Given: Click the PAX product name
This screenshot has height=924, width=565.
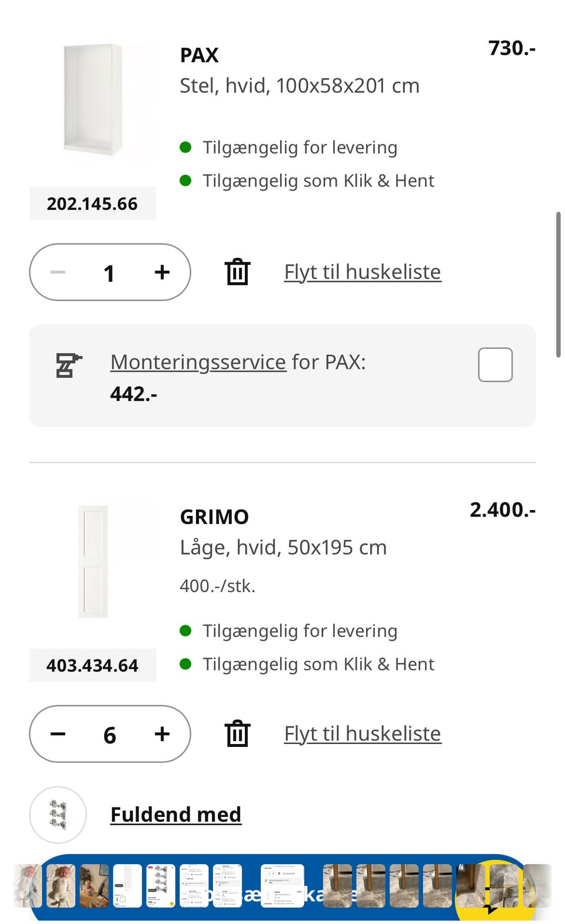Looking at the screenshot, I should click(199, 55).
